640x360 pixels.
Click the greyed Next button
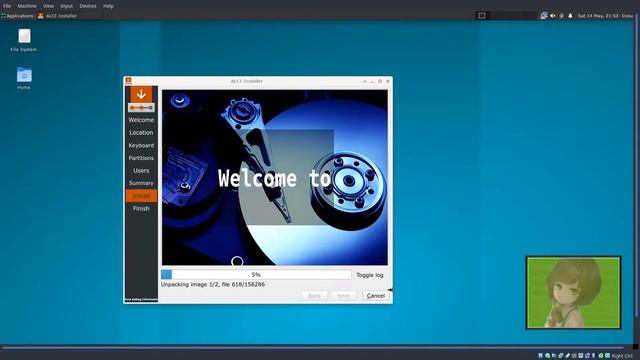343,296
